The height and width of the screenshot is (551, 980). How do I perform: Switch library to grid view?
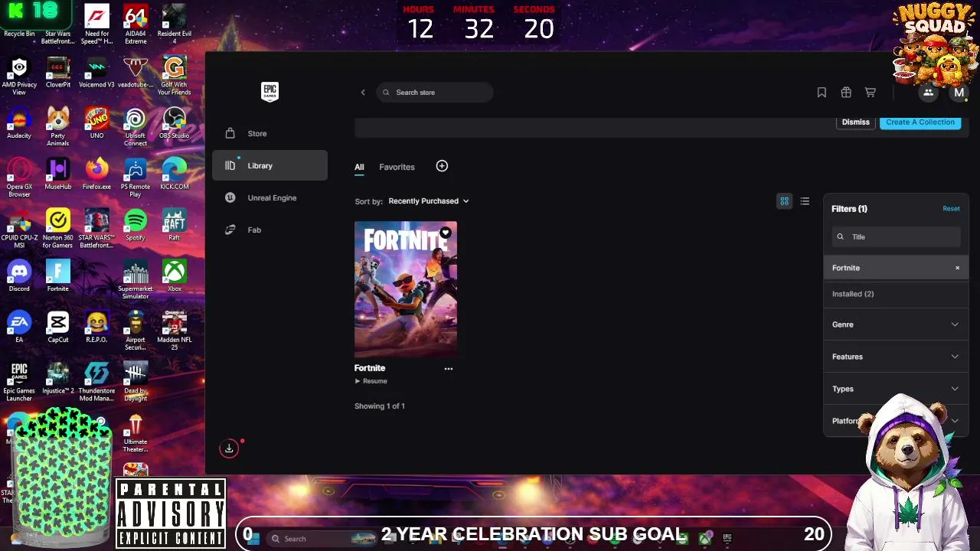click(784, 201)
